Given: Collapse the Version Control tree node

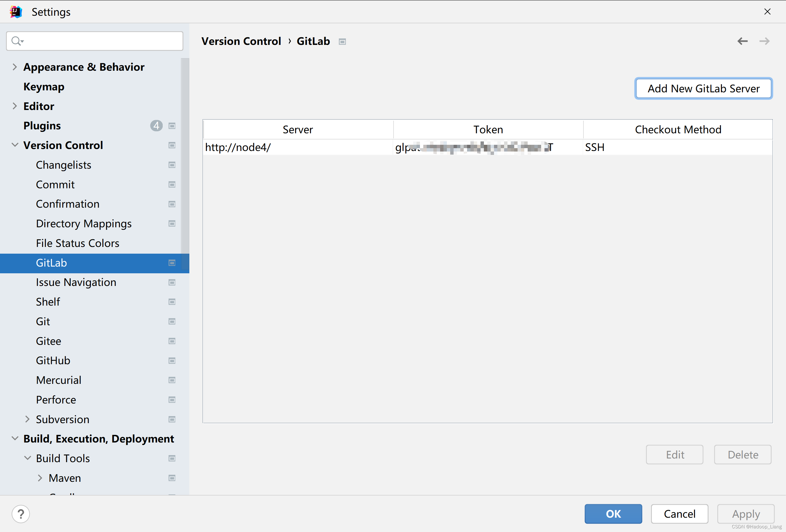Looking at the screenshot, I should 15,145.
